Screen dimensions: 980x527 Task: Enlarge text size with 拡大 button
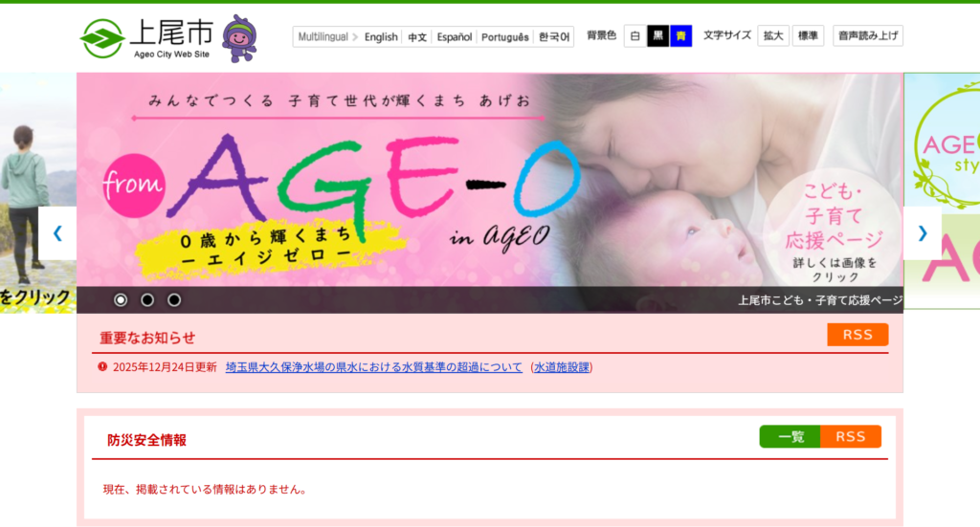(773, 36)
